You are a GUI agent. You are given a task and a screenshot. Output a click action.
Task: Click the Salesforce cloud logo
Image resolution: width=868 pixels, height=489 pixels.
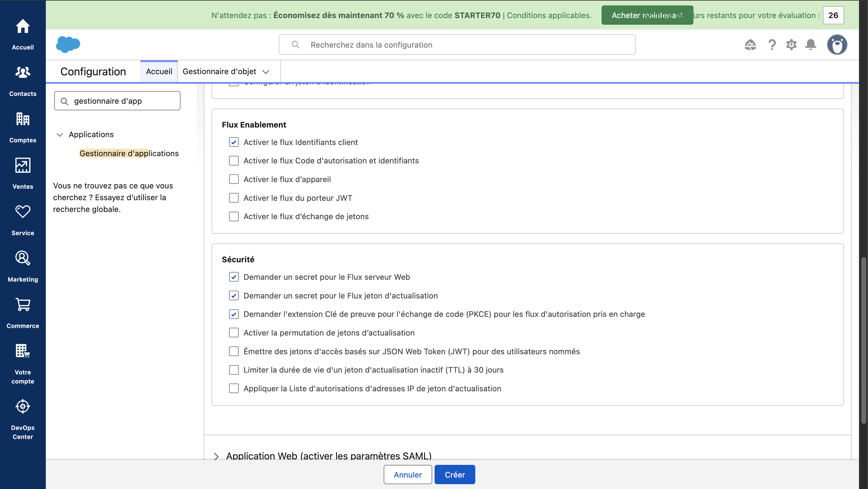coord(68,45)
